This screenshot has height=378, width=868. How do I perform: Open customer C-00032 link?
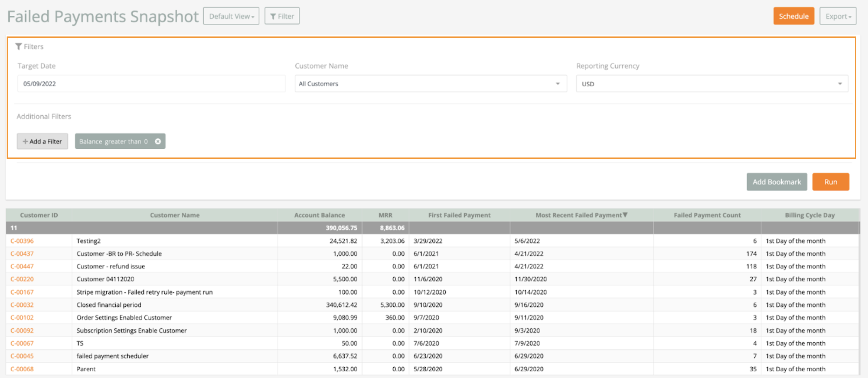coord(22,305)
